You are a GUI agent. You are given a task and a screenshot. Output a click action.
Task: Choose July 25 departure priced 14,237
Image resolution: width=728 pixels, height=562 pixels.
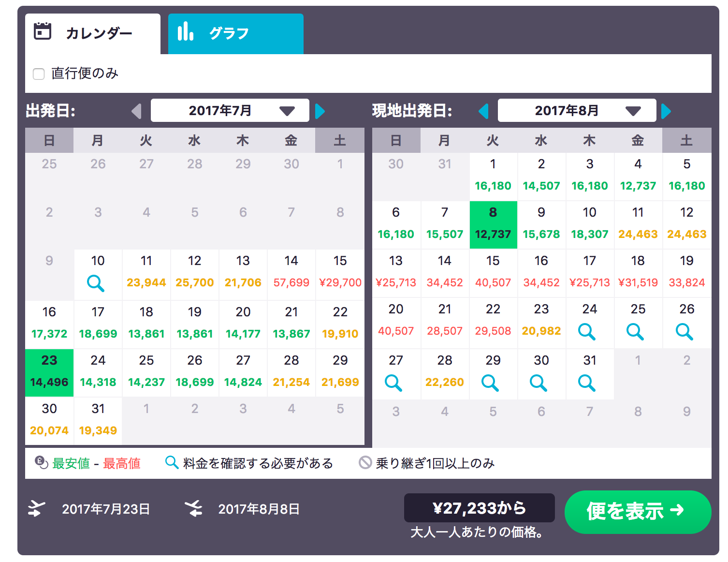[x=146, y=372]
